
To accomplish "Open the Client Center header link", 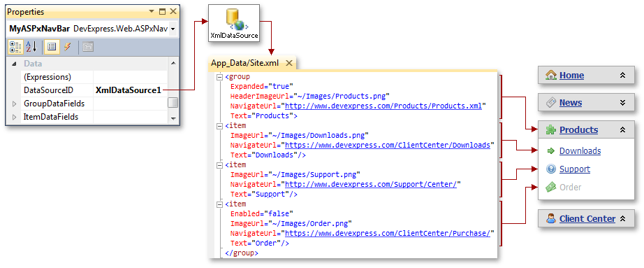I will 587,218.
